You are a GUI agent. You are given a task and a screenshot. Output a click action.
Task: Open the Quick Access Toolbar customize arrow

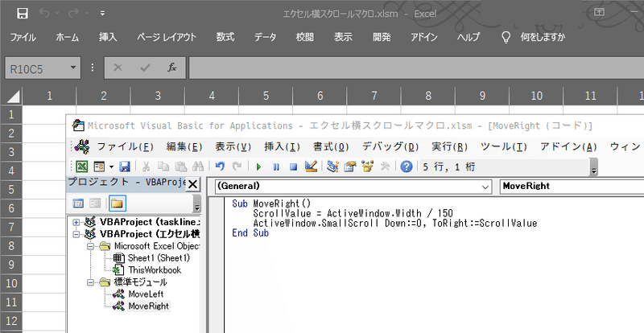(102, 14)
